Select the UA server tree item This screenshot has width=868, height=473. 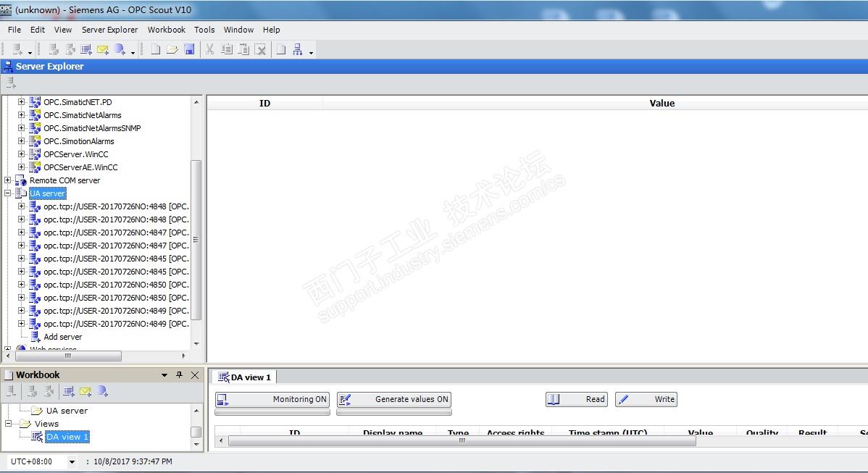coord(48,193)
